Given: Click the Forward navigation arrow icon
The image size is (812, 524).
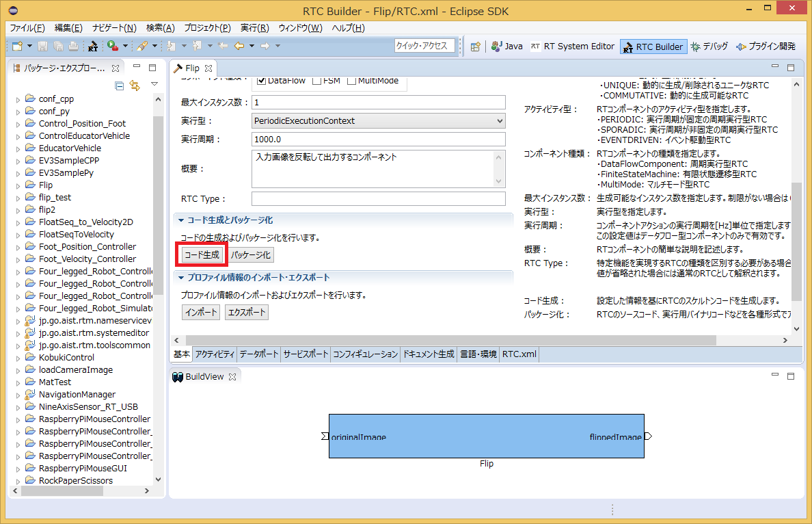Looking at the screenshot, I should 265,46.
